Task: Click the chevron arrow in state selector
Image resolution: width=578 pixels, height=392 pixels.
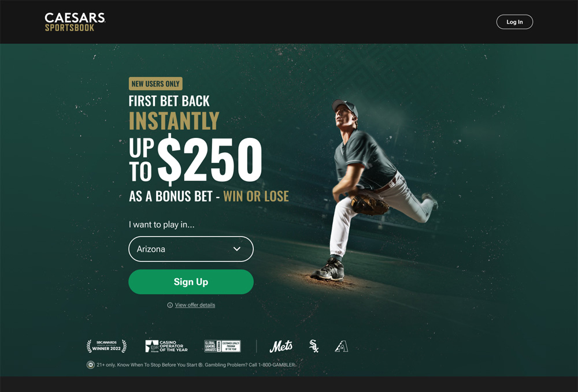Action: pyautogui.click(x=237, y=249)
